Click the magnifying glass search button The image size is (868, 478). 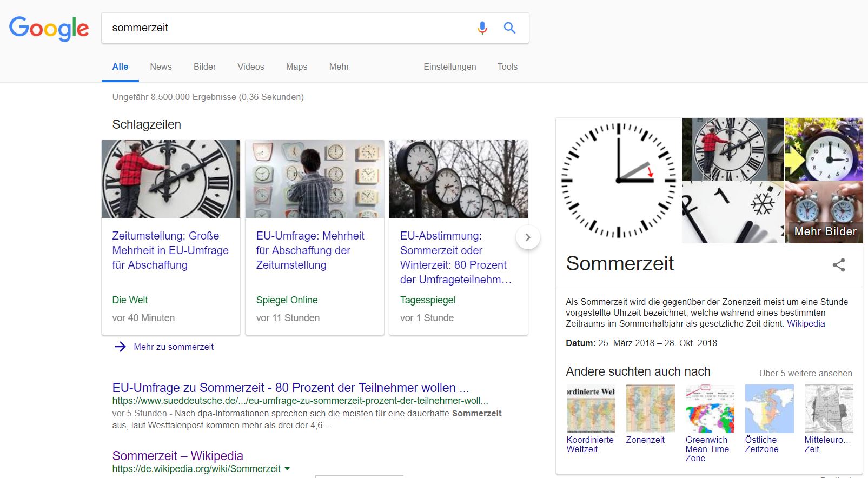tap(509, 28)
